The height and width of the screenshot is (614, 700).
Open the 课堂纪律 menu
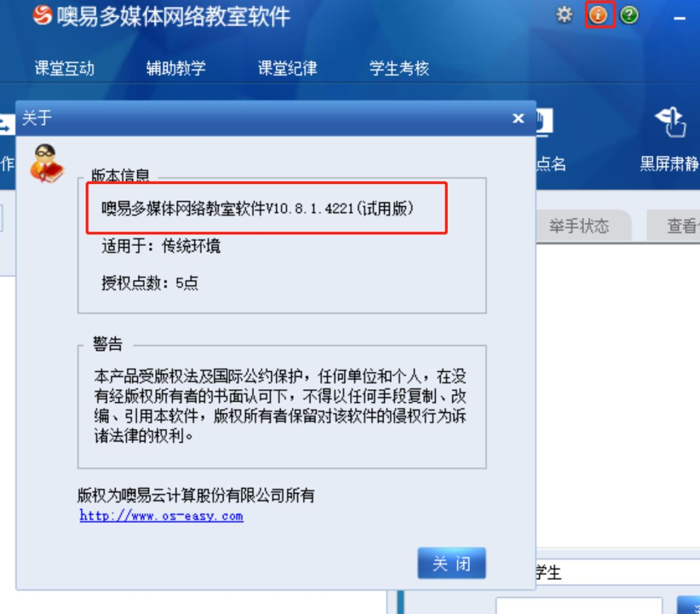pos(288,68)
